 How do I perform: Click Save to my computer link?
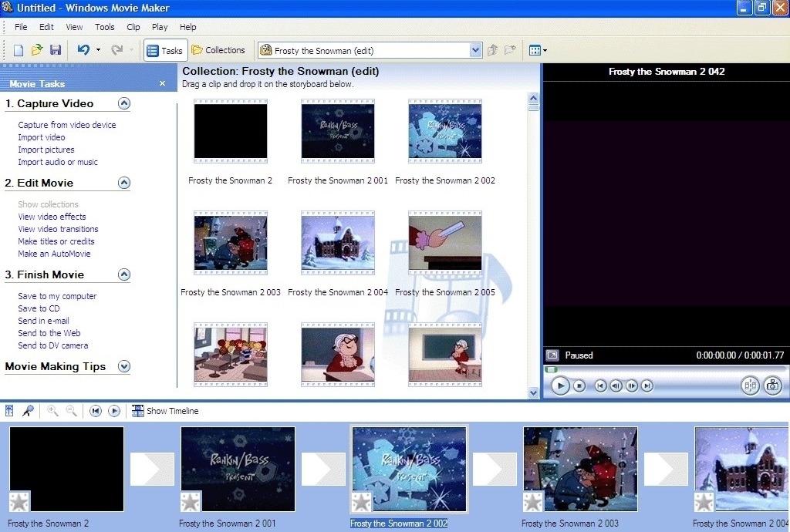coord(57,296)
